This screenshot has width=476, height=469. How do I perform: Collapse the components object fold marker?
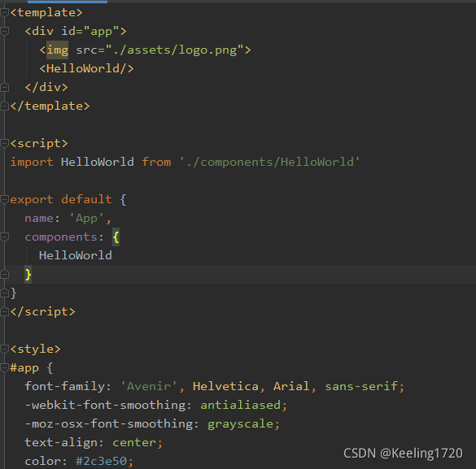[x=4, y=237]
